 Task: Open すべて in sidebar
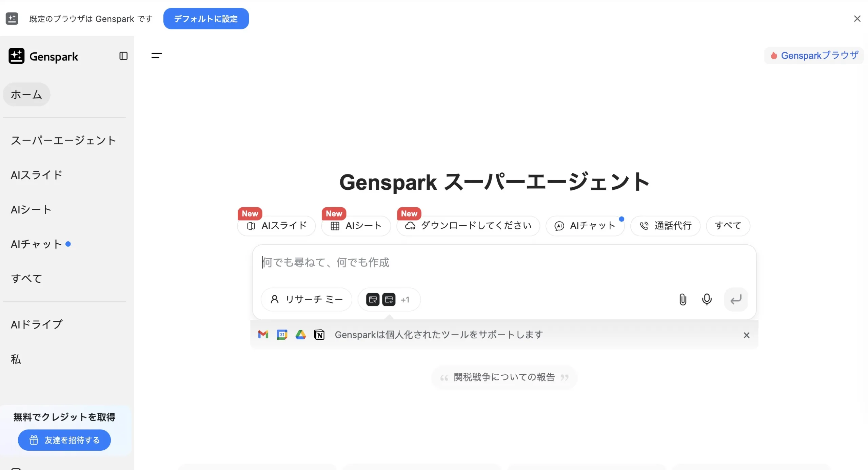coord(26,279)
